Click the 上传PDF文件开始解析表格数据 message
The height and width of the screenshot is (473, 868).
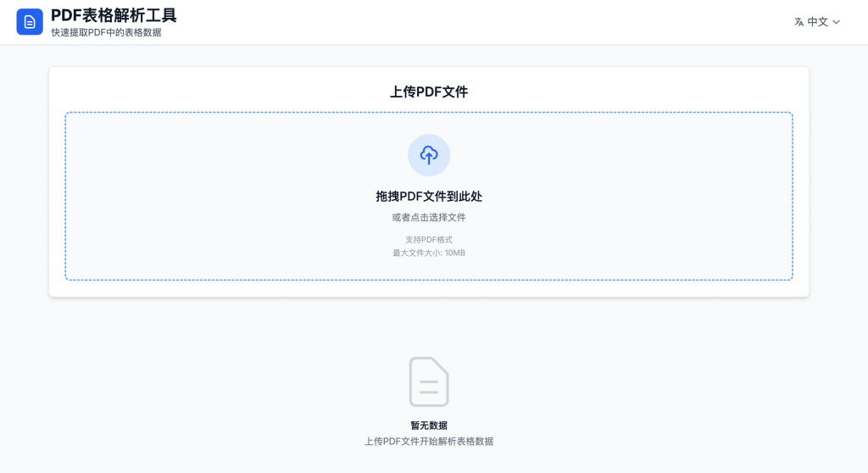tap(429, 442)
